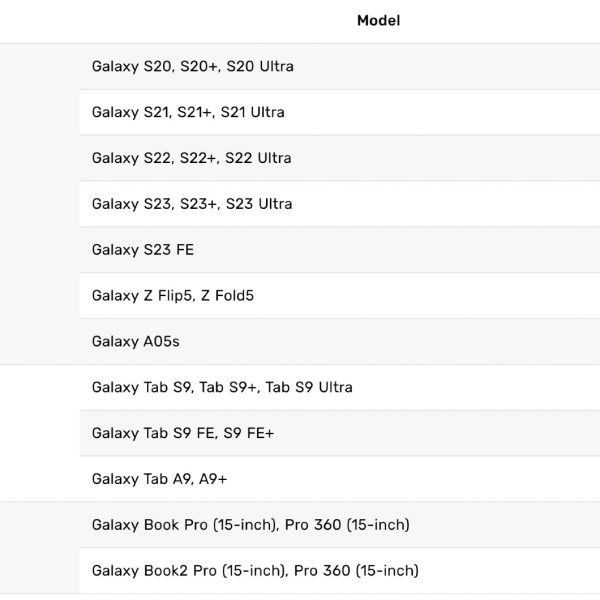Click the Galaxy Tab A9, A9+ row
The width and height of the screenshot is (600, 600).
pyautogui.click(x=159, y=479)
